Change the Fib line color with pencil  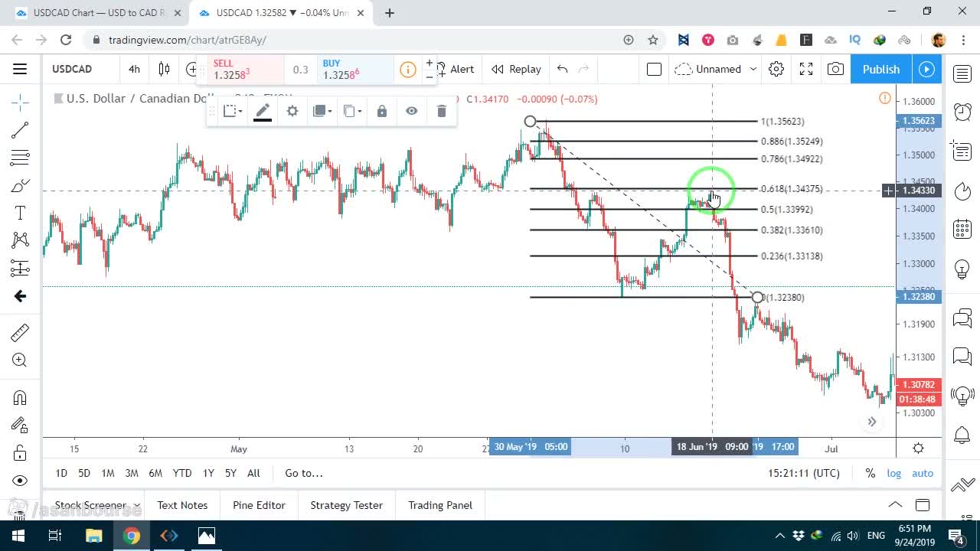pos(263,111)
